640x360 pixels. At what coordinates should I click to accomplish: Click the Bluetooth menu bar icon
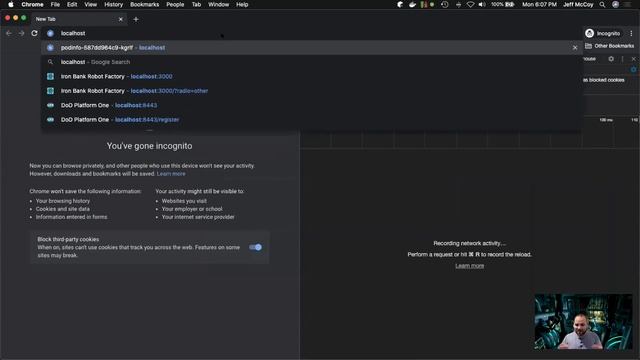click(458, 4)
